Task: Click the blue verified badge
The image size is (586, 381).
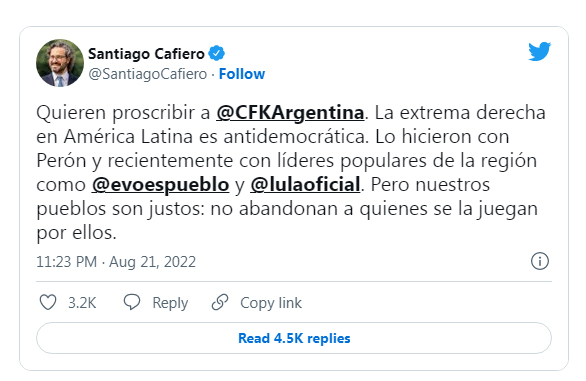Action: (216, 53)
